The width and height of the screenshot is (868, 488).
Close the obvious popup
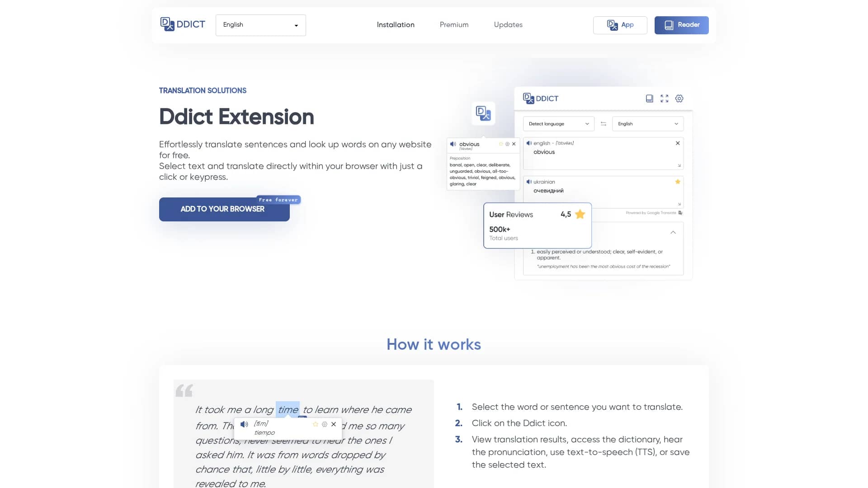514,144
